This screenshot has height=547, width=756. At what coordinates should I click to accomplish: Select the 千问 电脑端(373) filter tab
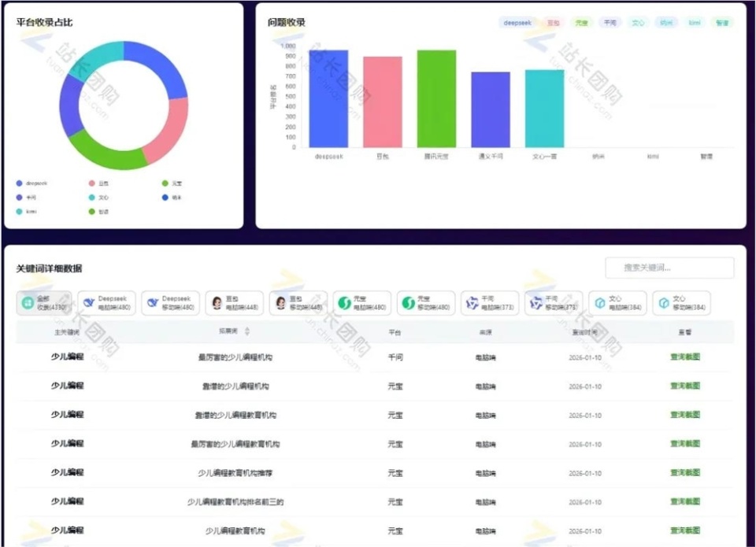click(489, 303)
